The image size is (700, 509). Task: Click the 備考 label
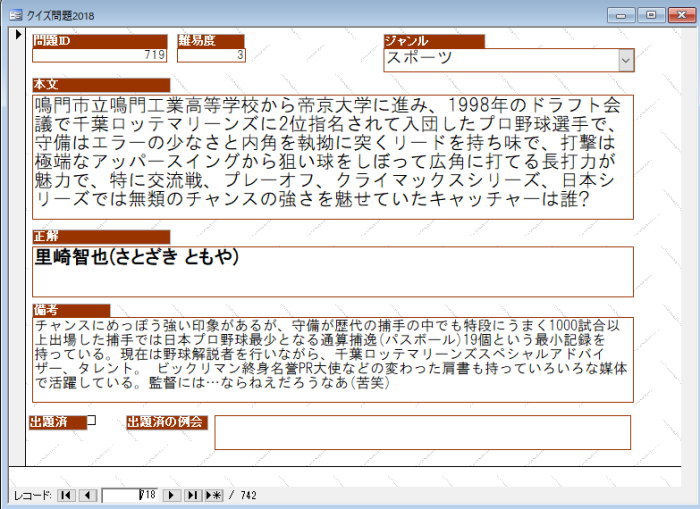(71, 310)
